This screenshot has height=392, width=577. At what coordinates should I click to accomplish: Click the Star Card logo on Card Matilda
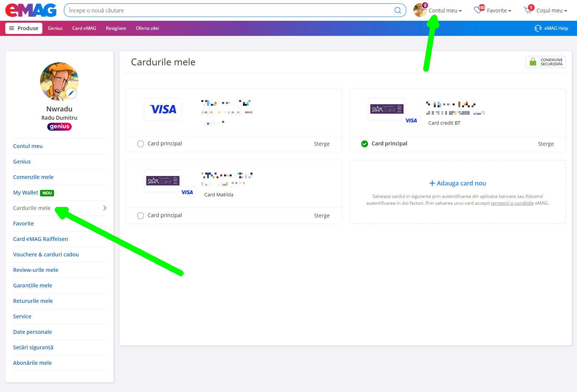point(163,181)
